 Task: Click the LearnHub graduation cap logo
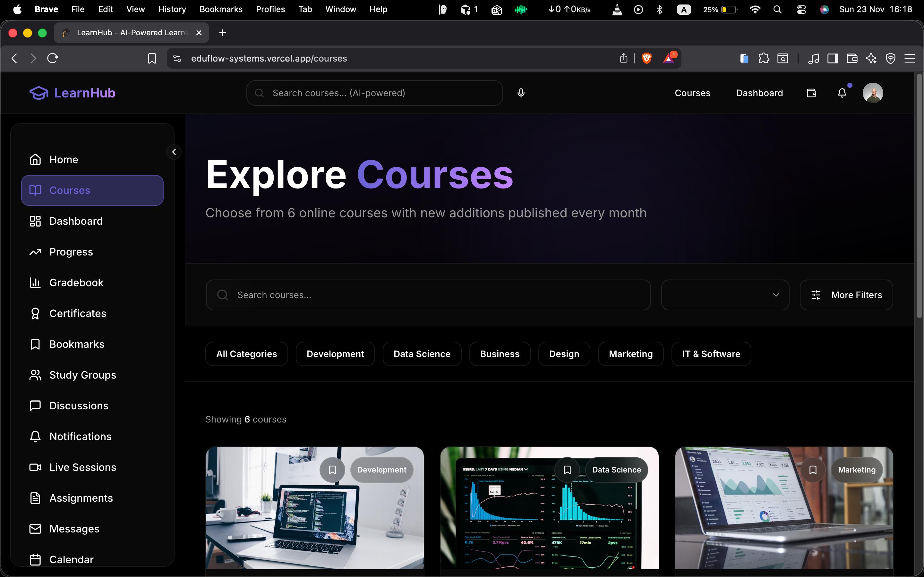(x=38, y=93)
